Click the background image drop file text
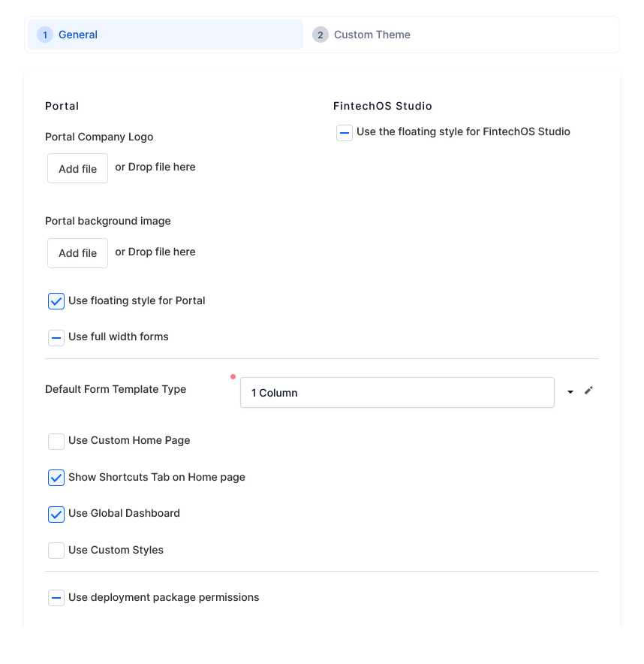The height and width of the screenshot is (664, 644). 155,252
